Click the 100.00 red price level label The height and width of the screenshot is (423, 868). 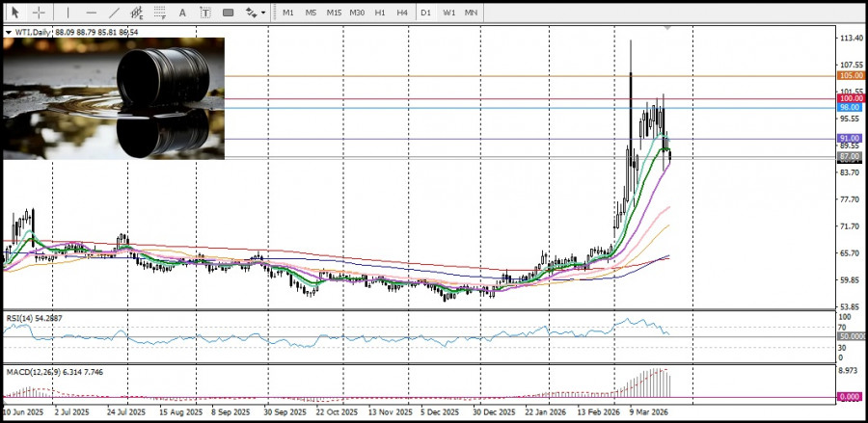tap(850, 98)
